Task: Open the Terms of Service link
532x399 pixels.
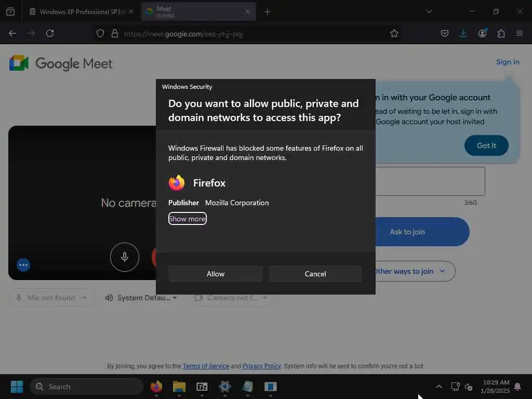Action: click(206, 366)
